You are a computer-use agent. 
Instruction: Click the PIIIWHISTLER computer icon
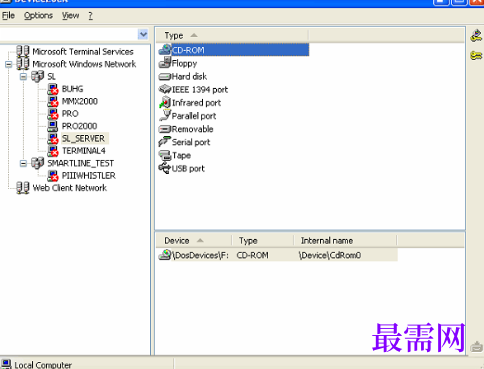click(x=53, y=176)
